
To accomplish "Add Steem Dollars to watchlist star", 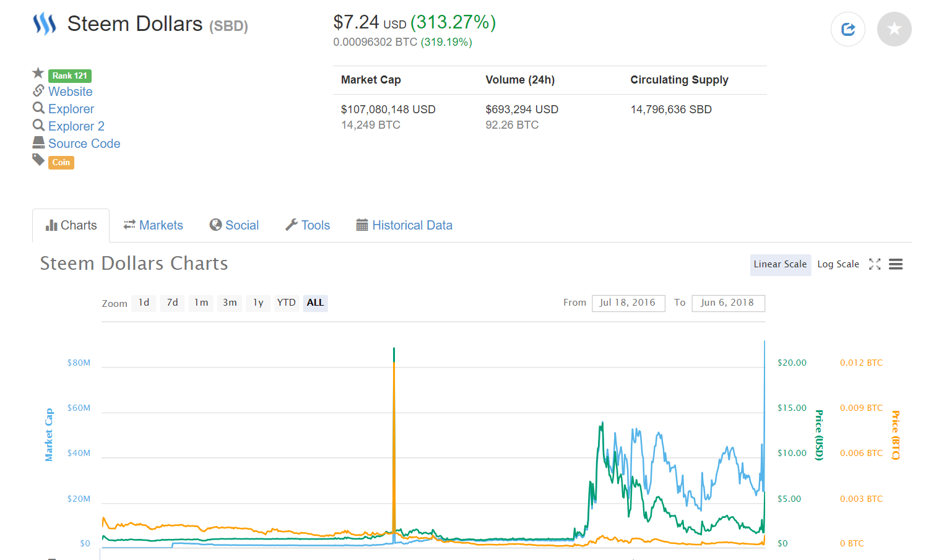I will click(x=894, y=29).
